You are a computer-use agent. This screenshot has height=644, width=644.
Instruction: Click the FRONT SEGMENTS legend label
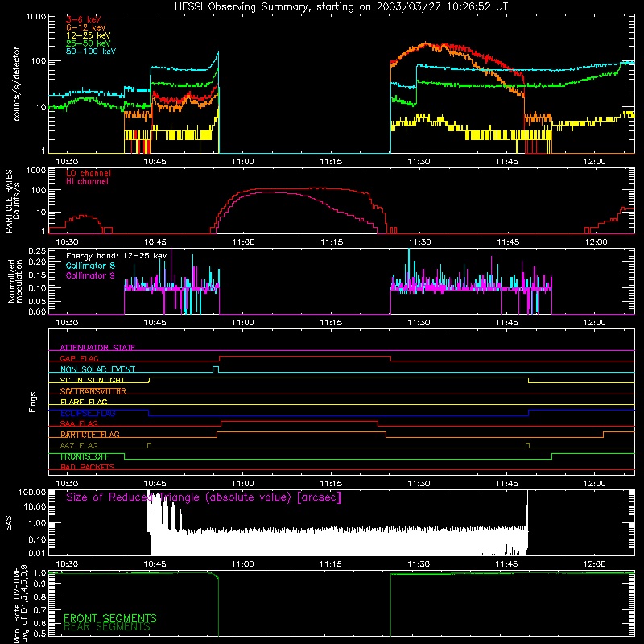coord(110,618)
